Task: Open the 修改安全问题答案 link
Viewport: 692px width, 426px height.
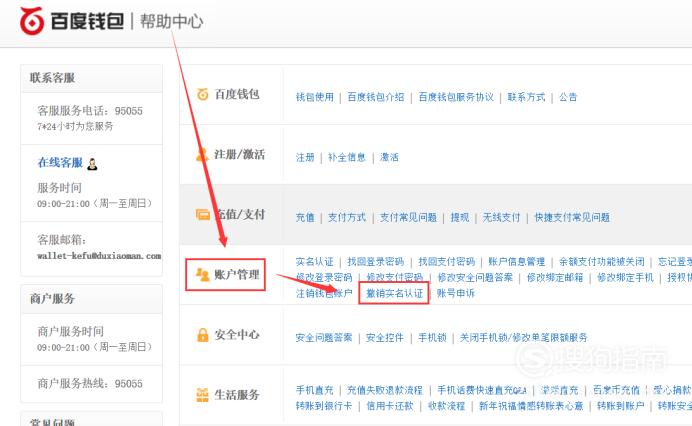Action: pyautogui.click(x=475, y=277)
